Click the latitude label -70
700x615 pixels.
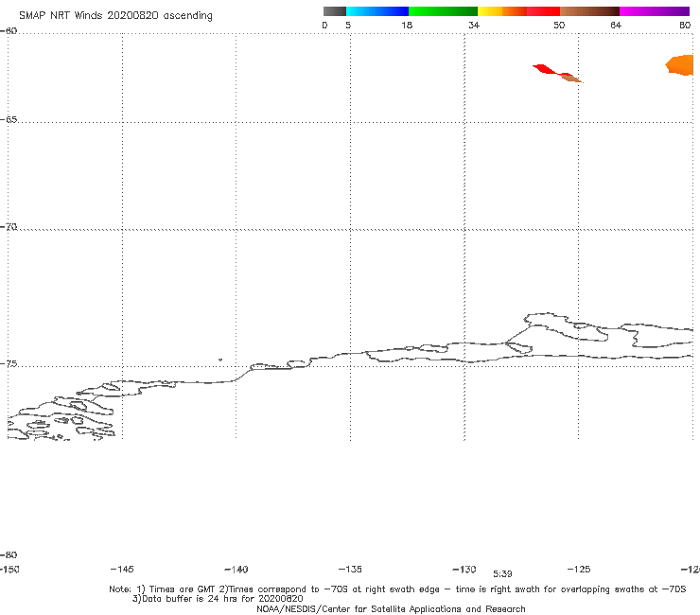(9, 227)
